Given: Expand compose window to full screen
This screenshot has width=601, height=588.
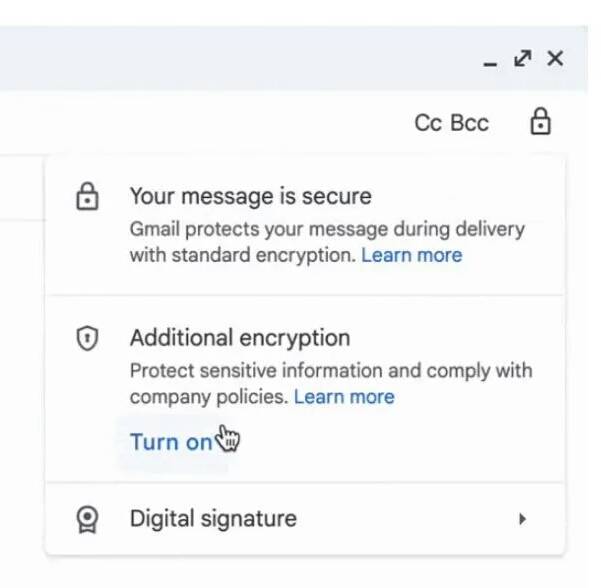Looking at the screenshot, I should pyautogui.click(x=522, y=59).
